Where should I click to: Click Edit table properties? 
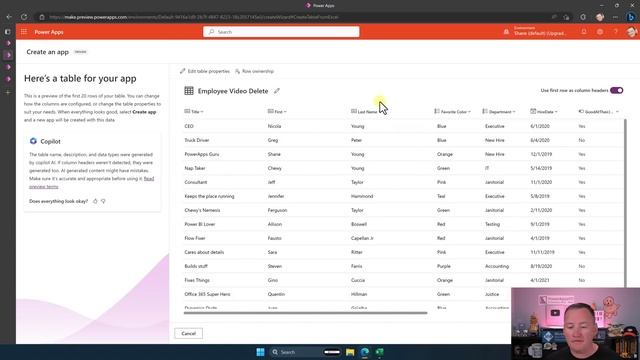click(x=204, y=71)
